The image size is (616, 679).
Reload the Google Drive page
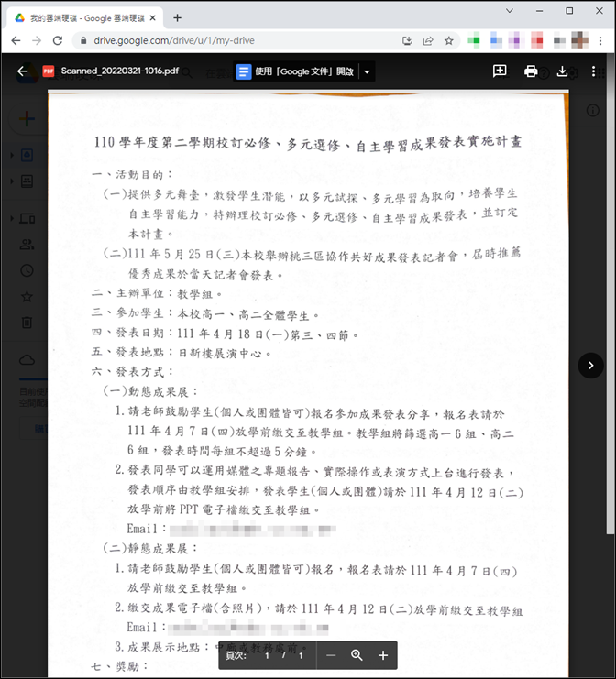click(57, 40)
